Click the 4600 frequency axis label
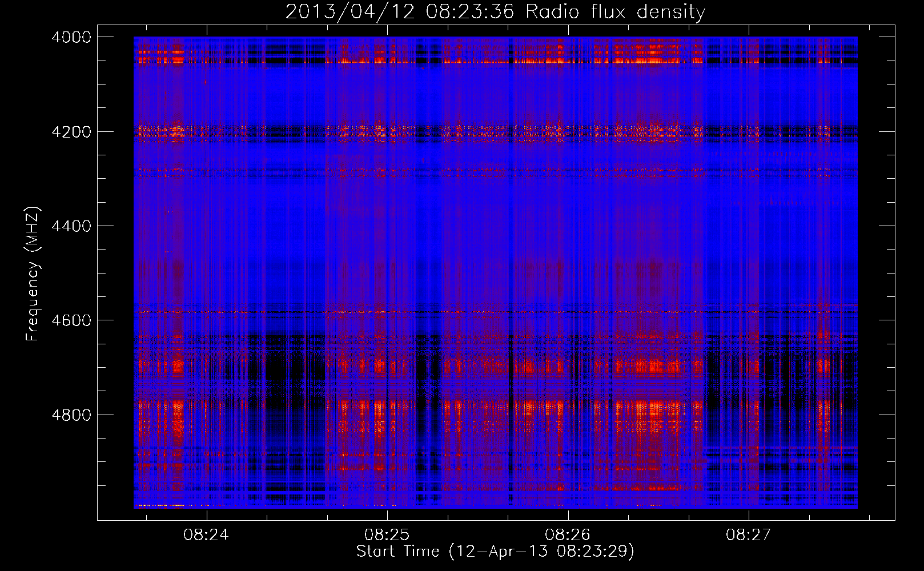 click(x=71, y=320)
